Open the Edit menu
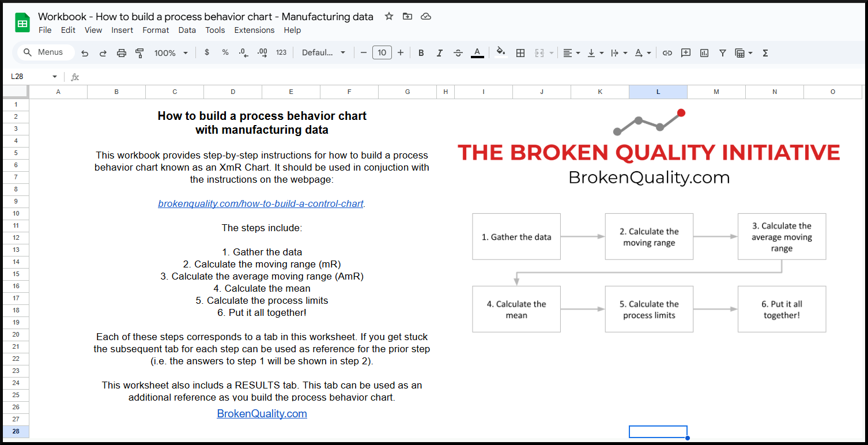The image size is (868, 445). (68, 30)
